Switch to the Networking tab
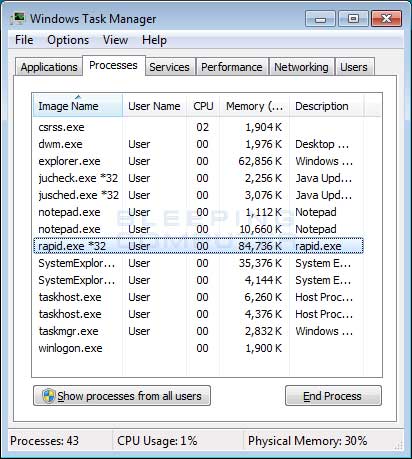Image resolution: width=412 pixels, height=459 pixels. (x=301, y=67)
